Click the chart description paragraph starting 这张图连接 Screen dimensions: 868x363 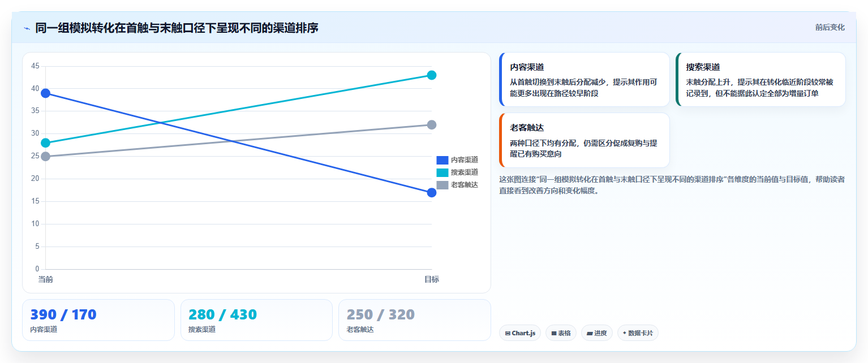(672, 185)
